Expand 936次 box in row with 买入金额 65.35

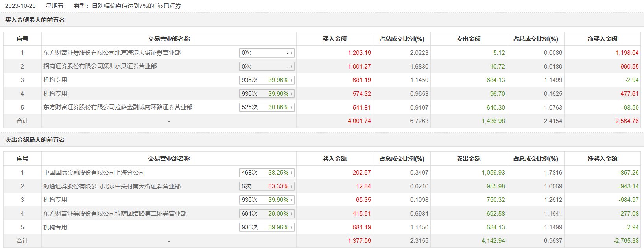coord(267,200)
